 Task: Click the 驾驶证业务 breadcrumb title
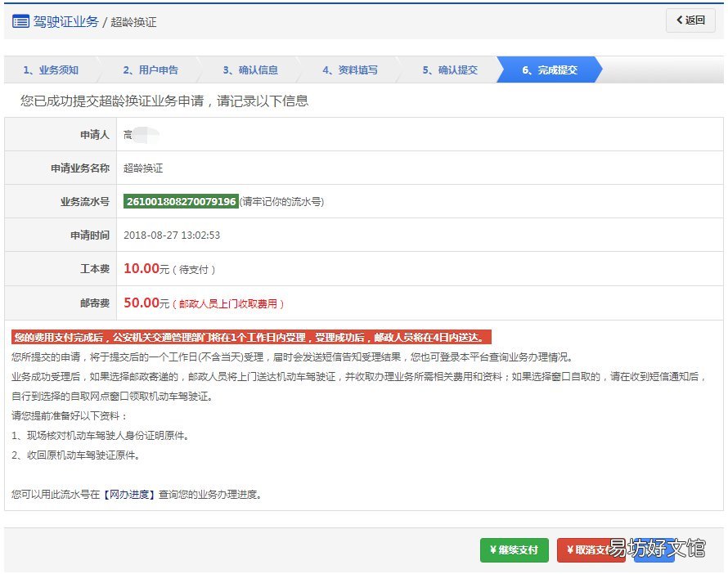pyautogui.click(x=65, y=22)
